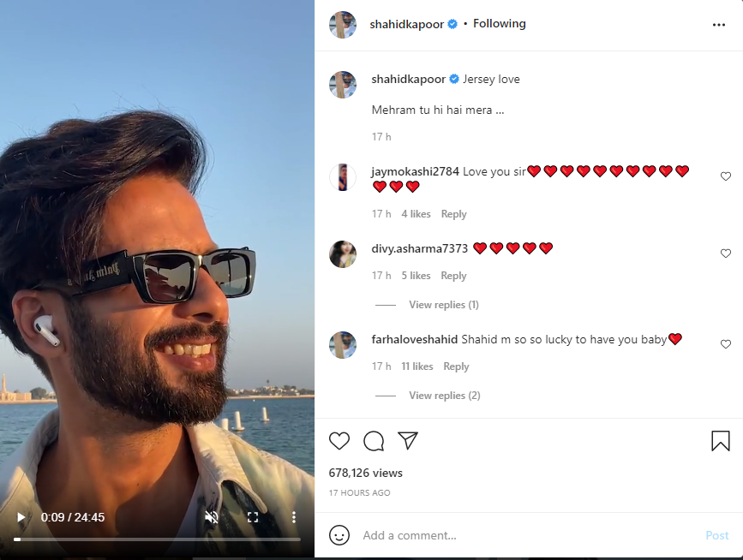Share the post with the paper plane icon

408,440
